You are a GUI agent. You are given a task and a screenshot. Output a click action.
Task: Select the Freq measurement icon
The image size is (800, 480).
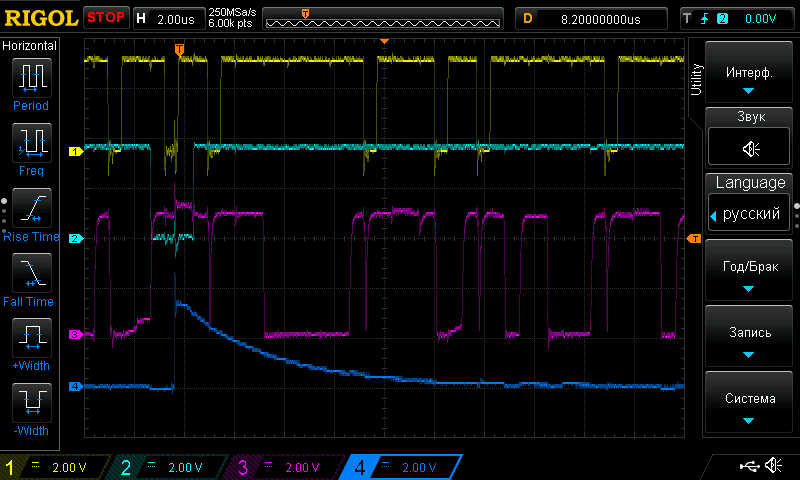click(x=30, y=142)
